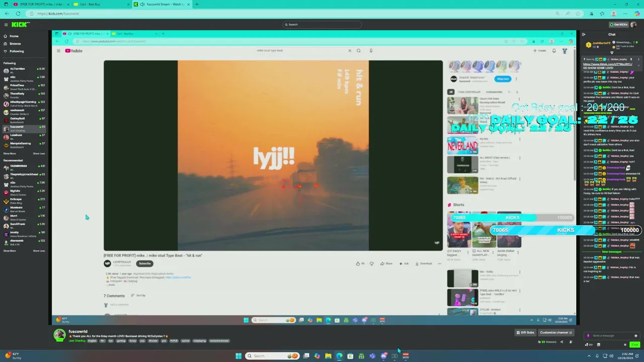The height and width of the screenshot is (362, 644).
Task: Click the purple chat identity icon
Action: coord(588,335)
